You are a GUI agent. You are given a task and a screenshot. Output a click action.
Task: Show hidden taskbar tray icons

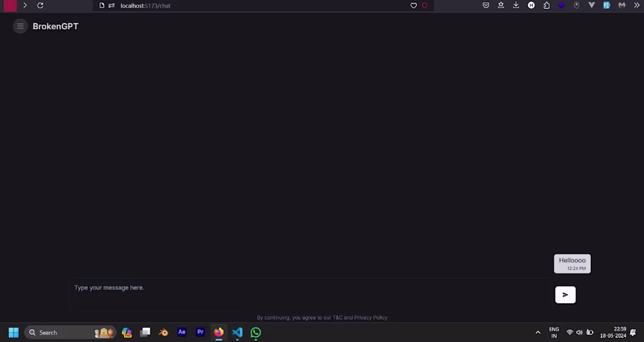tap(537, 332)
